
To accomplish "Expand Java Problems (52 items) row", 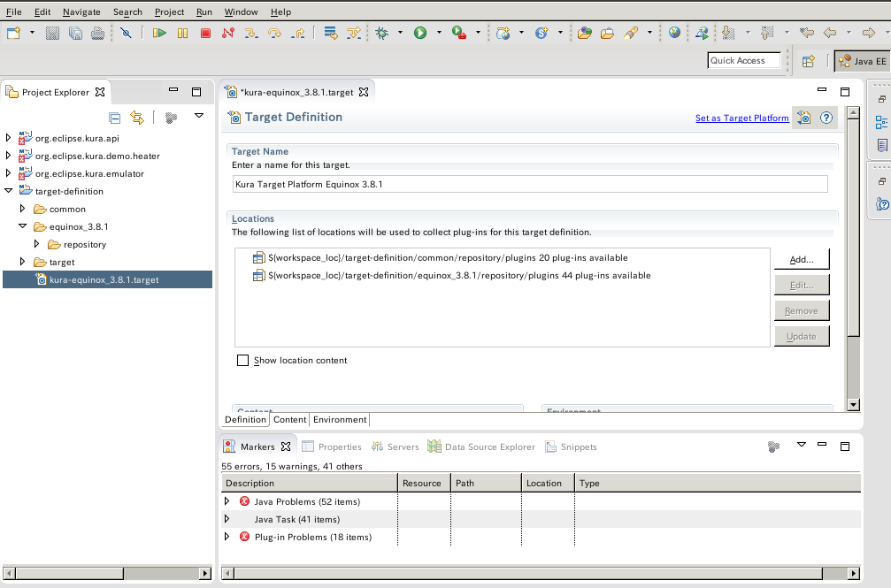I will 227,501.
